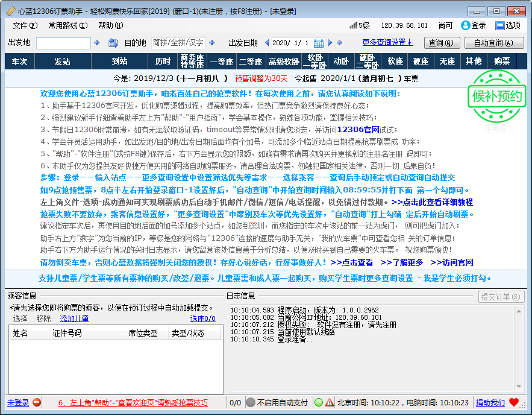The image size is (532, 415).
Task: Click the 自动查询(A) button
Action: 494,43
